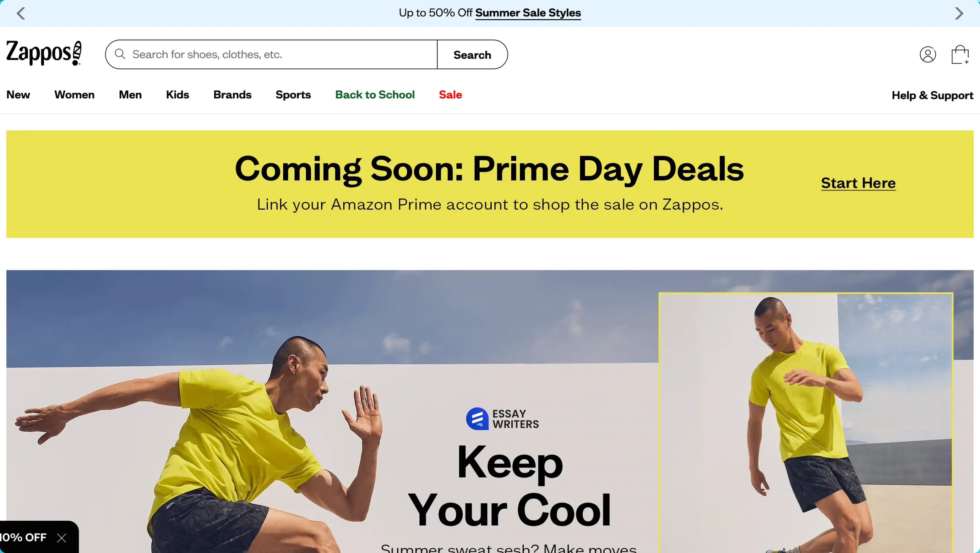Expand the Men menu

(130, 95)
